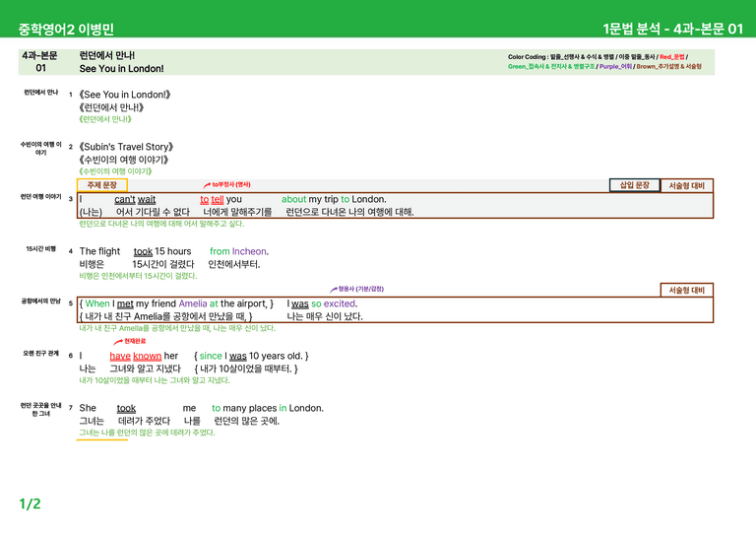Click the side label "15시간 비행"
Image resolution: width=756 pixels, height=535 pixels.
(40, 249)
